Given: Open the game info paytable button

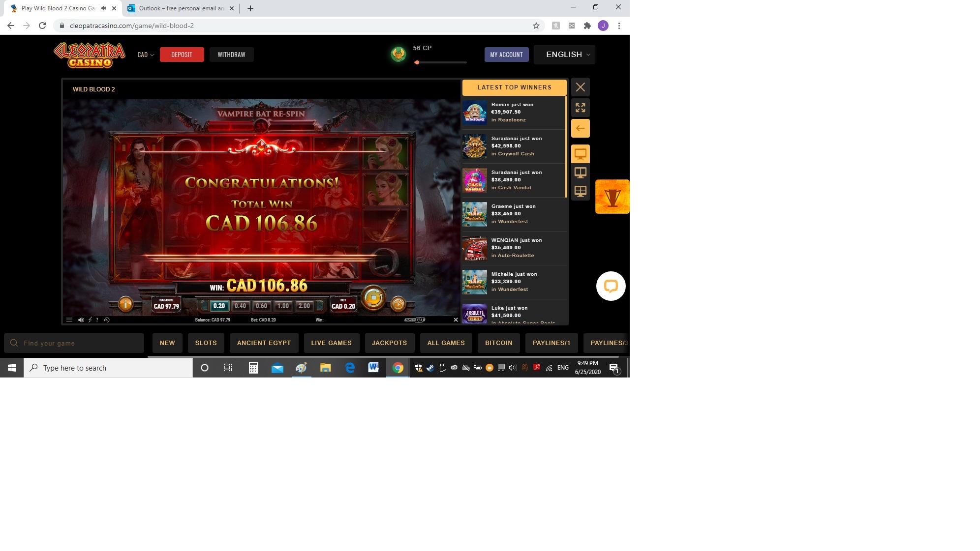Looking at the screenshot, I should click(x=125, y=304).
